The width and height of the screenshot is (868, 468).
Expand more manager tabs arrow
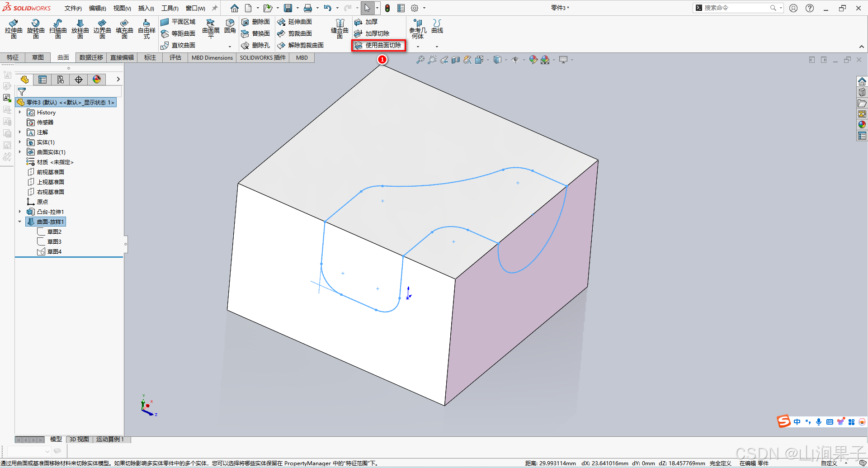coord(118,79)
